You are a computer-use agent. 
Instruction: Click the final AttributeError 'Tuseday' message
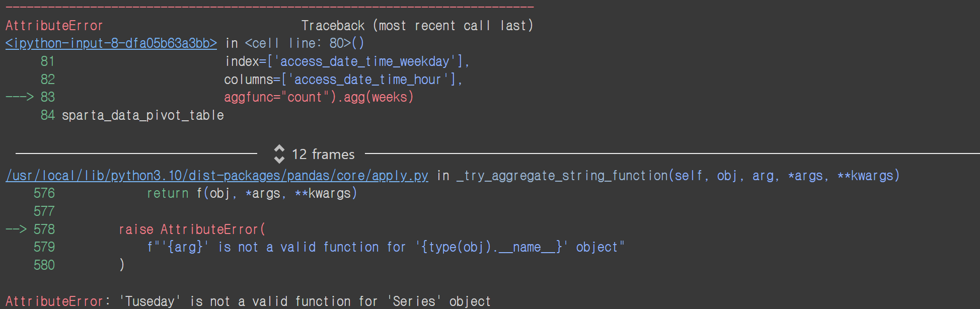pos(248,301)
